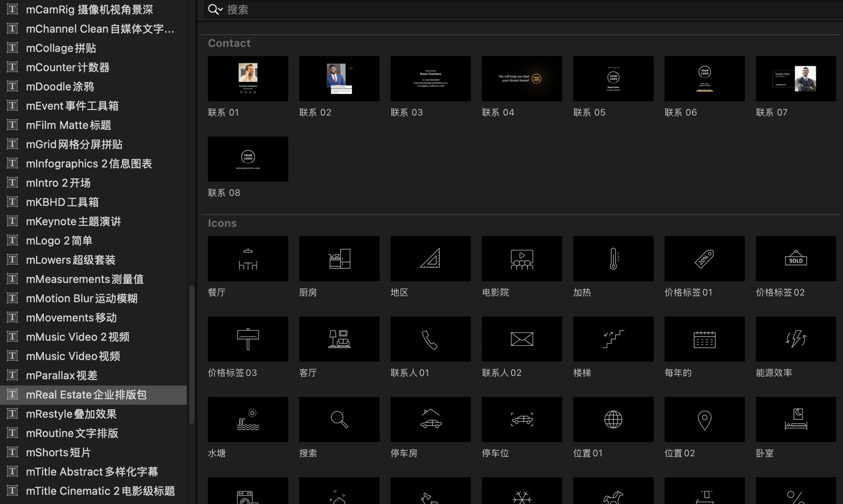Pick the 联系 08 contact template
This screenshot has height=504, width=843.
click(x=248, y=159)
